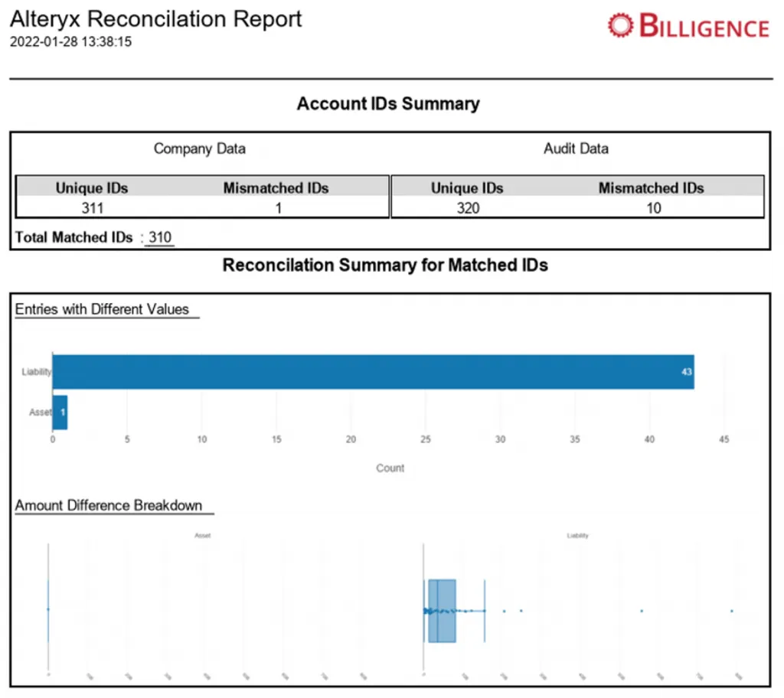Select the Audit Data mismatched IDs value "10"
Image resolution: width=784 pixels, height=698 pixels.
pos(654,208)
